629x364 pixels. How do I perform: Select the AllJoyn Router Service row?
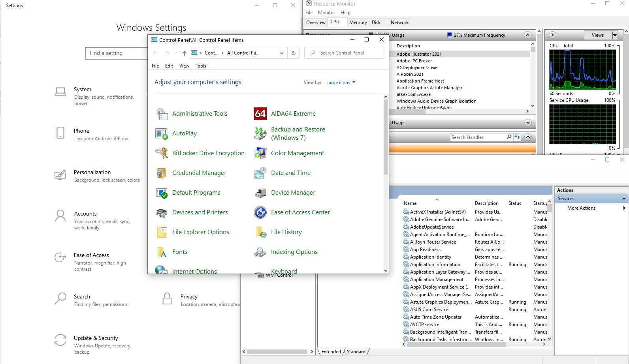(474, 242)
